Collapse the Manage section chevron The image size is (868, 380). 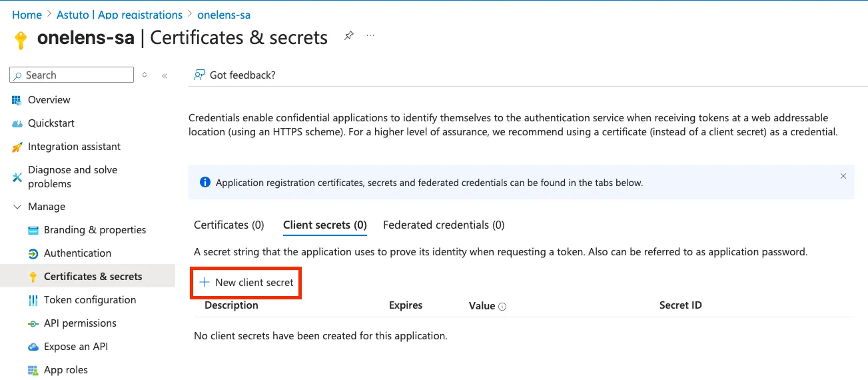(17, 207)
